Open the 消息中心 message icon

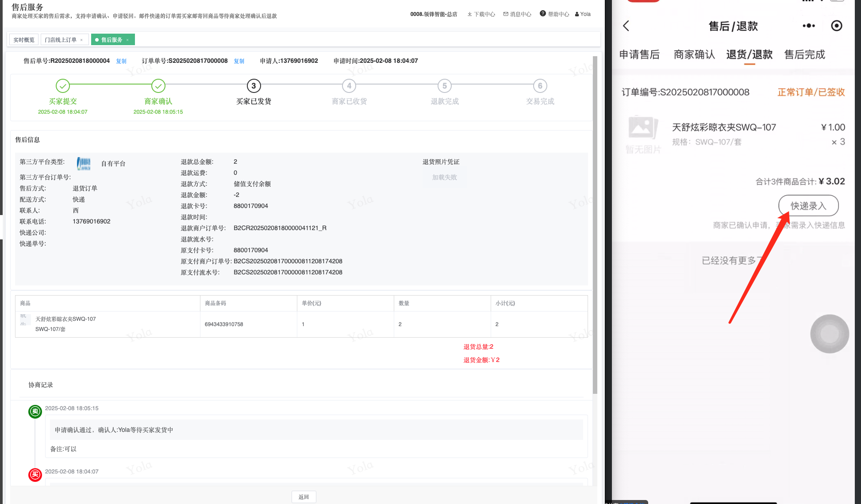click(506, 14)
